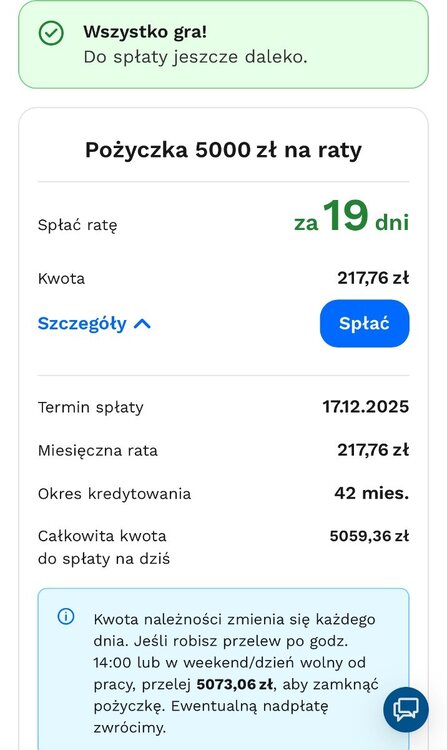Click the Szczegóły details link
The height and width of the screenshot is (750, 447).
(82, 324)
